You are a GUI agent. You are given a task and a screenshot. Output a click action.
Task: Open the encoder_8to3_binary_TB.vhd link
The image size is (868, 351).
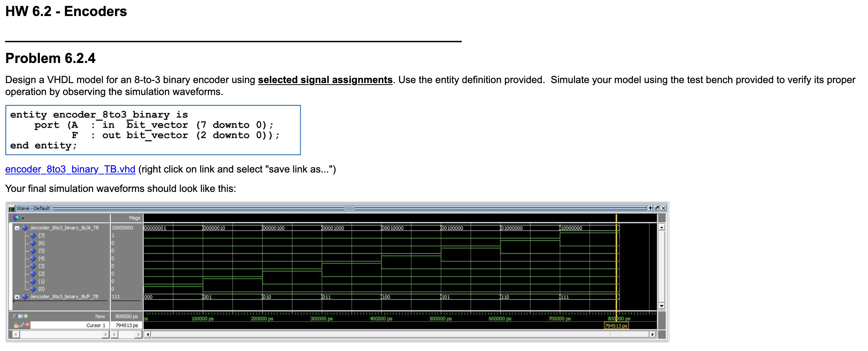(x=70, y=169)
